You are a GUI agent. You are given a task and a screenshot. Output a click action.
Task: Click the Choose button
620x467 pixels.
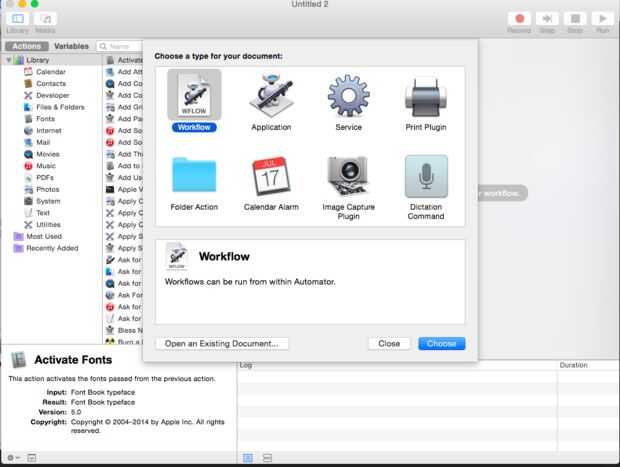[x=442, y=344]
